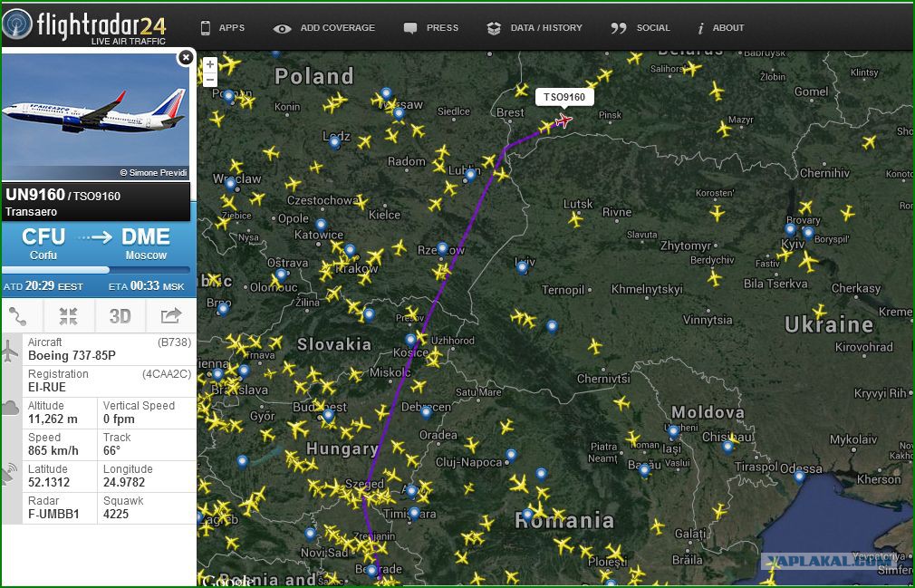Zoom out the map with minus button
The height and width of the screenshot is (588, 915).
click(x=210, y=80)
